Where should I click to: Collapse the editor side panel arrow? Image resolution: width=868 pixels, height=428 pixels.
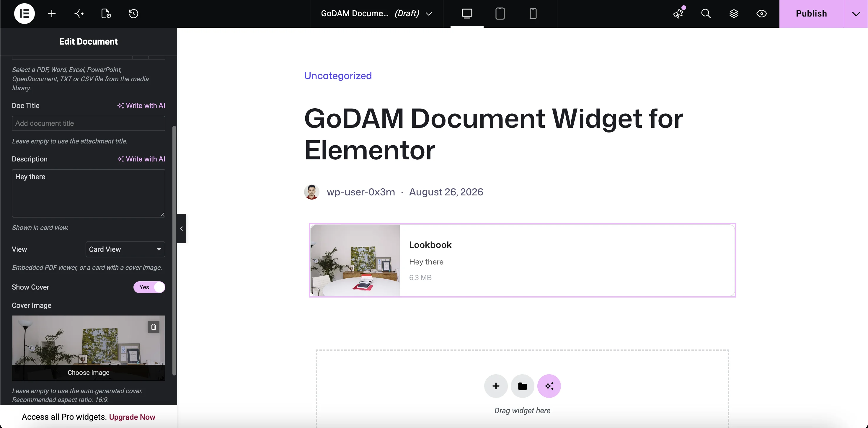182,228
